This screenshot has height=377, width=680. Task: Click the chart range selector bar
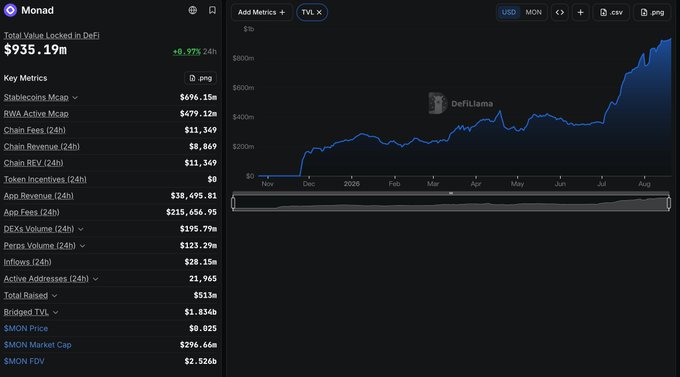click(451, 203)
